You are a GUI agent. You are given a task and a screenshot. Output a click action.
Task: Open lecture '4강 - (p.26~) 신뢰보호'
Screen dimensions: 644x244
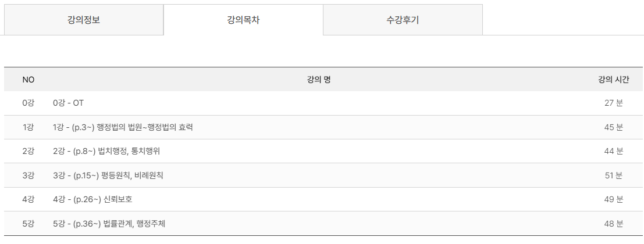(92, 199)
